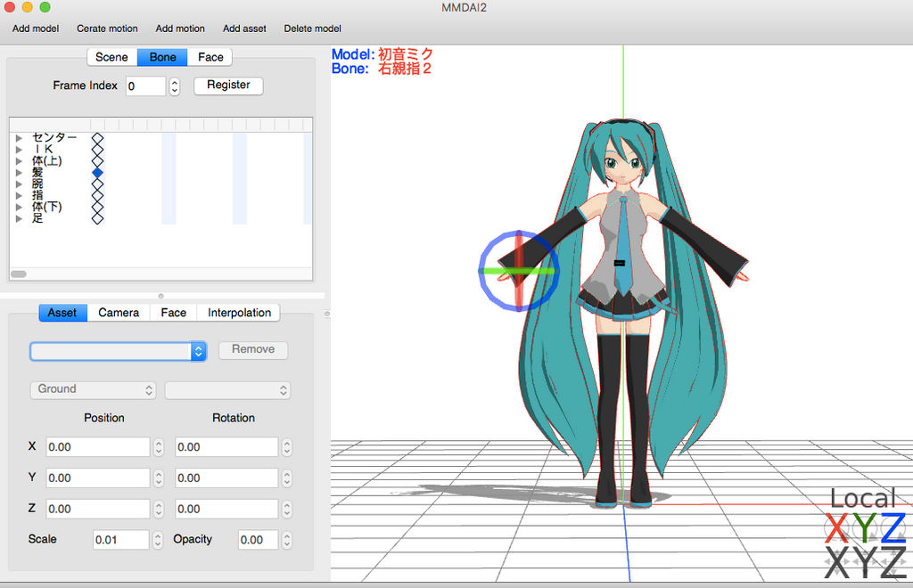Click Delete model in toolbar

point(313,29)
